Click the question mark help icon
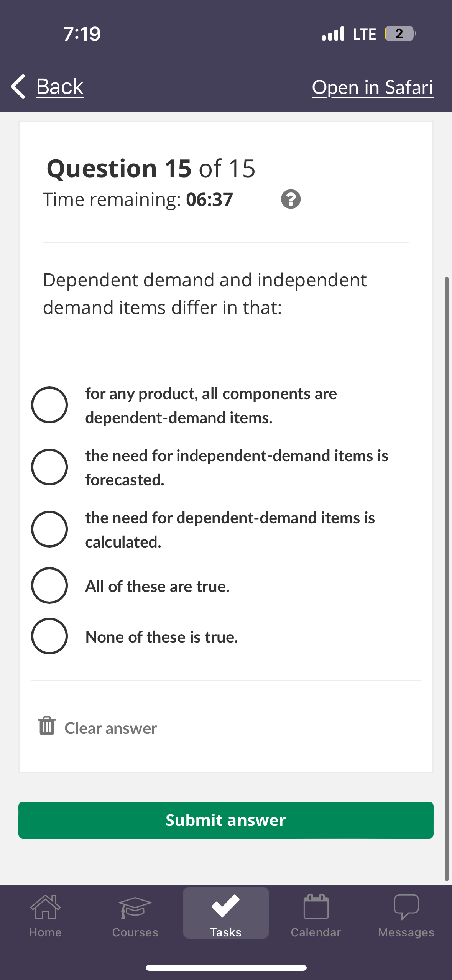 click(x=291, y=199)
